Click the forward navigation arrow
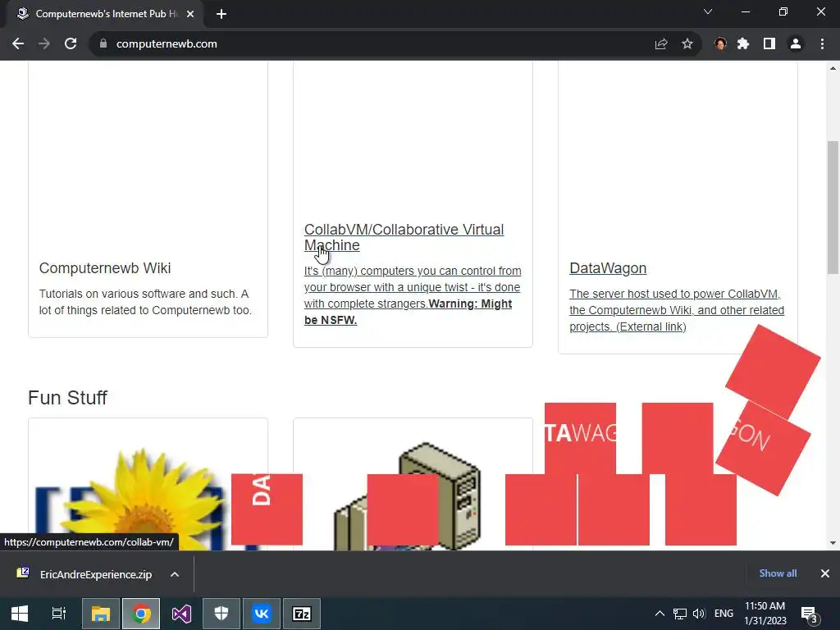The width and height of the screenshot is (840, 630). (44, 44)
